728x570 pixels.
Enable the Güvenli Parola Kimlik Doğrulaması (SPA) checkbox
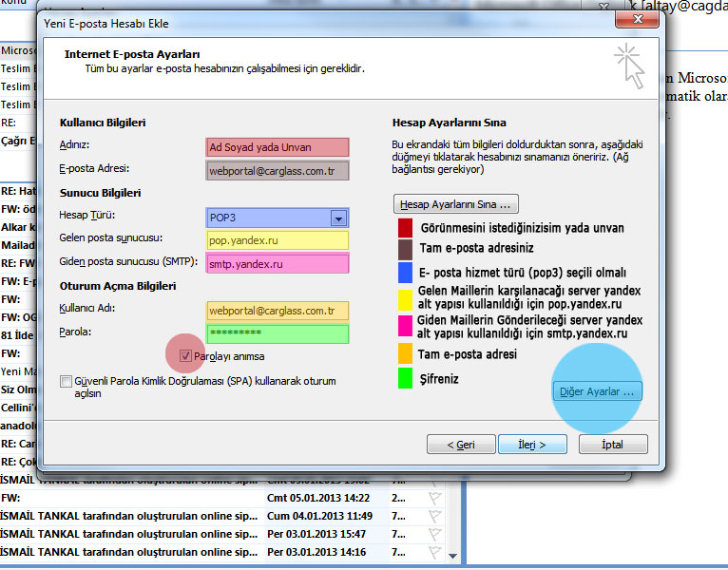pyautogui.click(x=66, y=381)
